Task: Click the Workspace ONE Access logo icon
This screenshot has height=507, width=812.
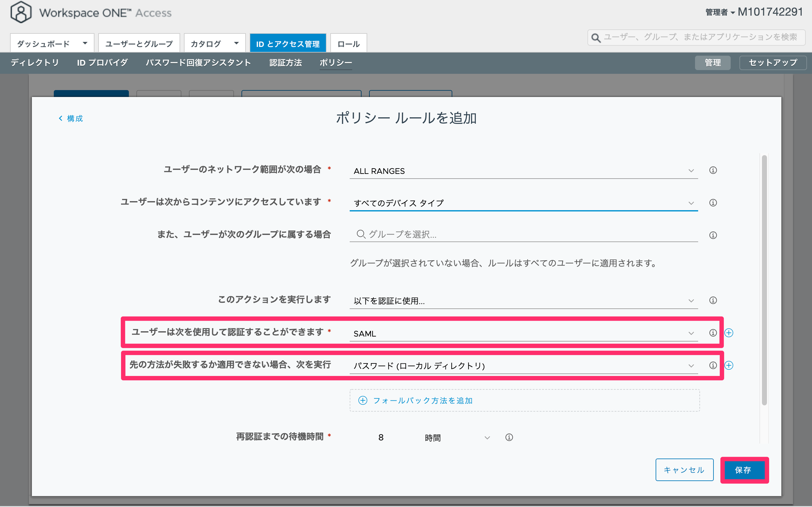Action: coord(21,12)
